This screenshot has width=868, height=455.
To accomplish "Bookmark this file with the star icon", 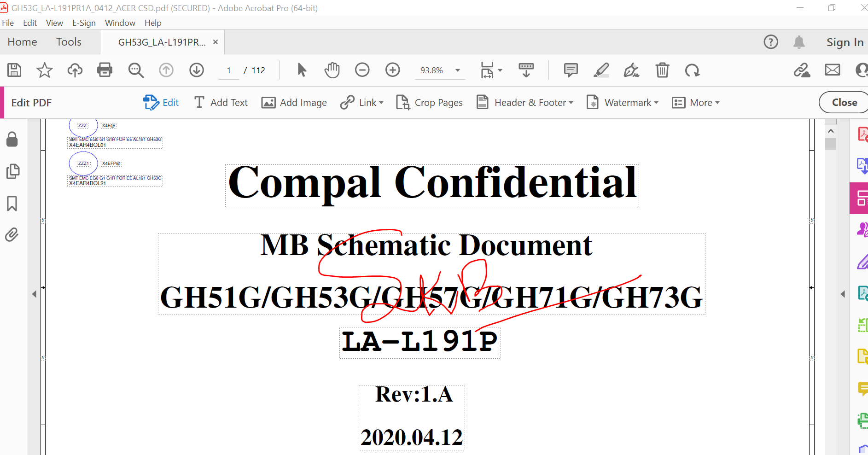I will [x=45, y=70].
